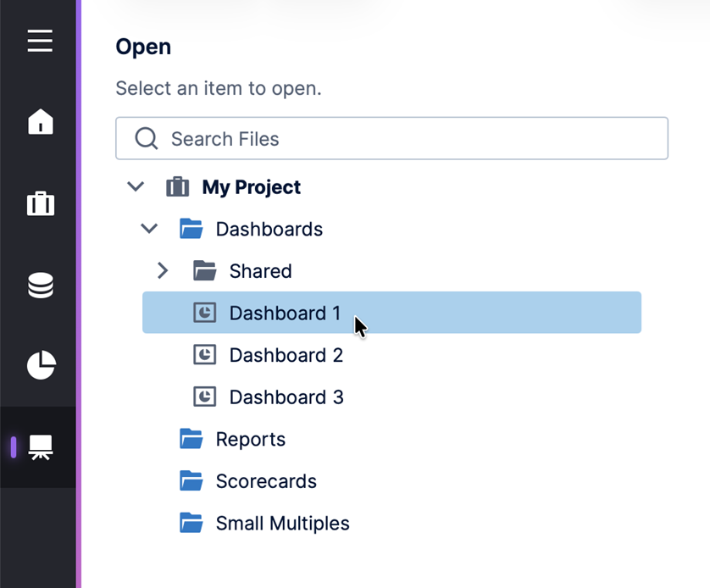Collapse the Dashboards folder chevron

pos(149,229)
